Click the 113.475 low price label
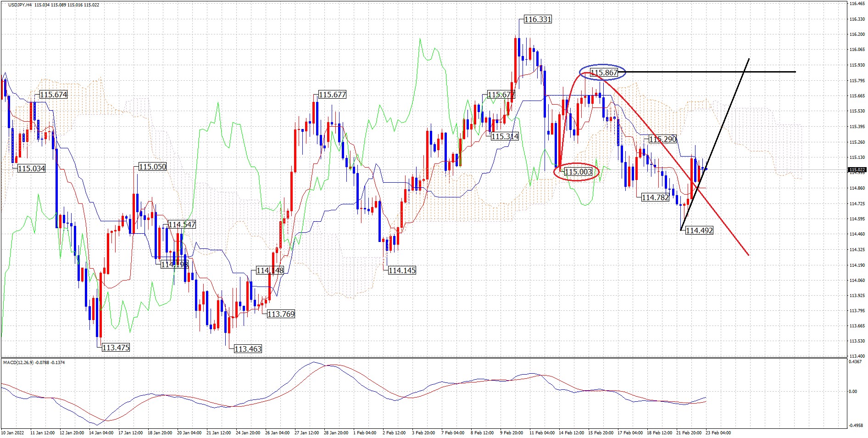The height and width of the screenshot is (438, 868). (116, 348)
